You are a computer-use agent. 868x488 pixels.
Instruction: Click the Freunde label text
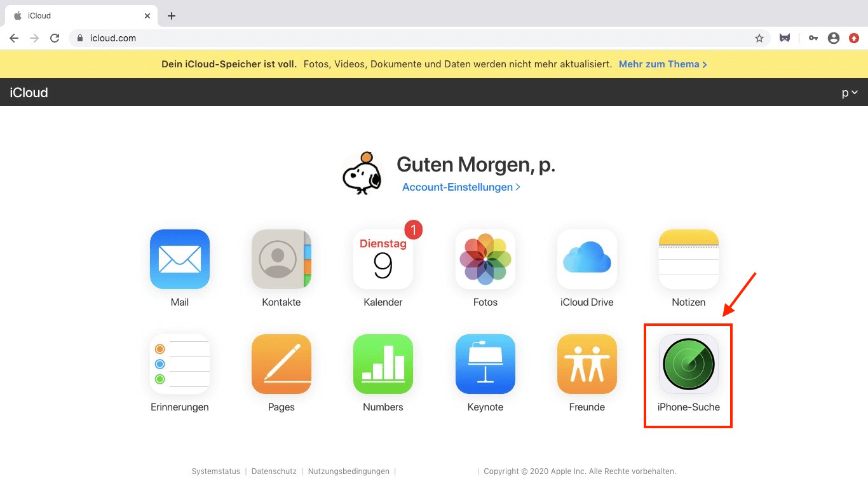click(587, 407)
